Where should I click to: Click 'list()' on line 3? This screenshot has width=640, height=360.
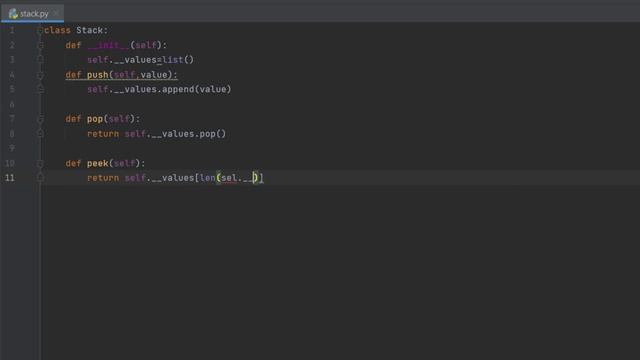click(x=178, y=60)
